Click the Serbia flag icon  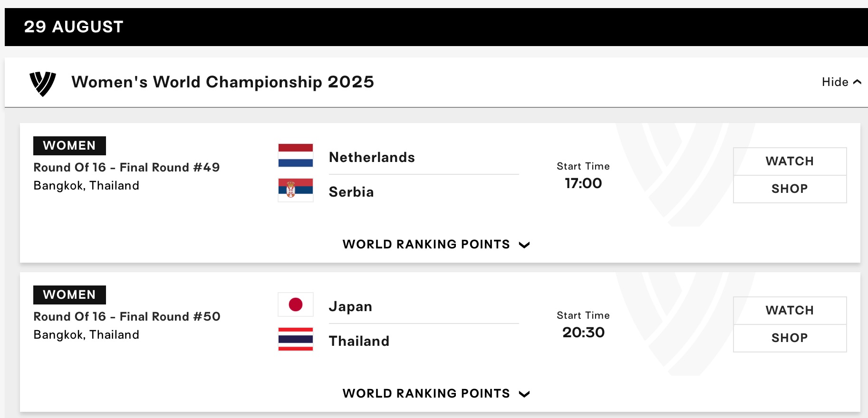coord(296,190)
